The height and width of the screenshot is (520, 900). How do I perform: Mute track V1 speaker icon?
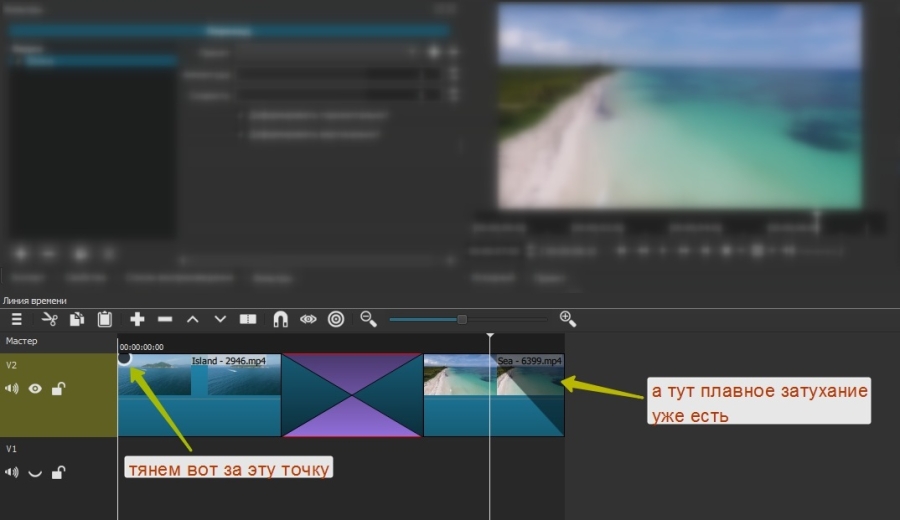pyautogui.click(x=12, y=472)
